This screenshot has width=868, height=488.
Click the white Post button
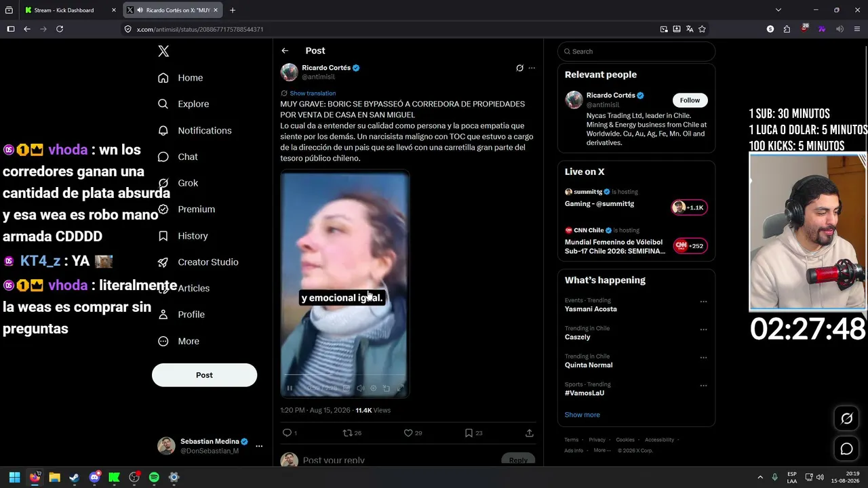204,375
